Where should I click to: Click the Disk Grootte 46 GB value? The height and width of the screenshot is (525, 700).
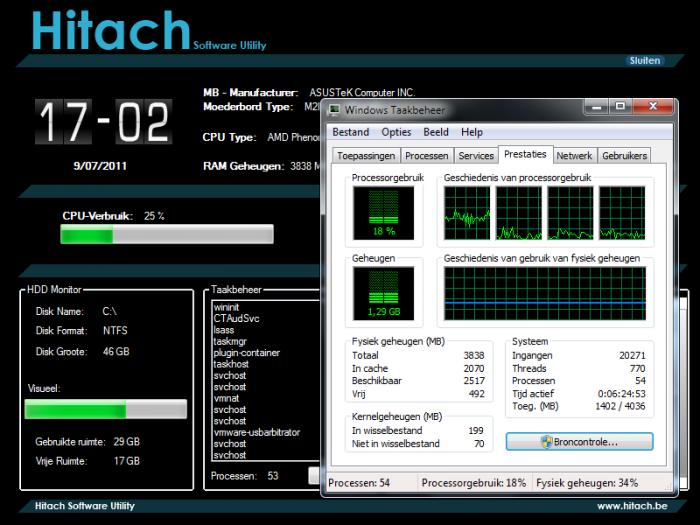(x=116, y=351)
